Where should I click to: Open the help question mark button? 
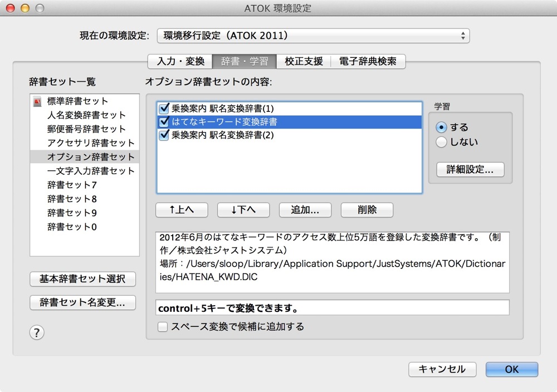tap(37, 333)
